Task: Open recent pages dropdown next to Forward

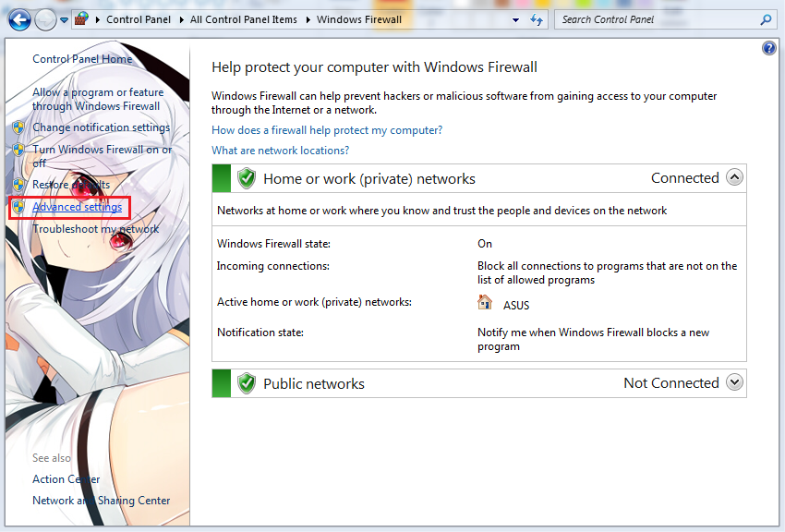Action: [x=64, y=20]
